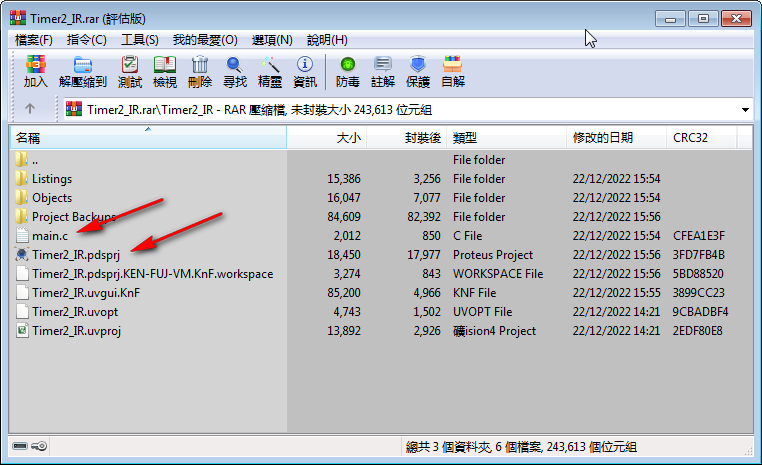Viewport: 762px width, 465px height.
Task: Minimize the WinRAR window
Action: (670, 19)
